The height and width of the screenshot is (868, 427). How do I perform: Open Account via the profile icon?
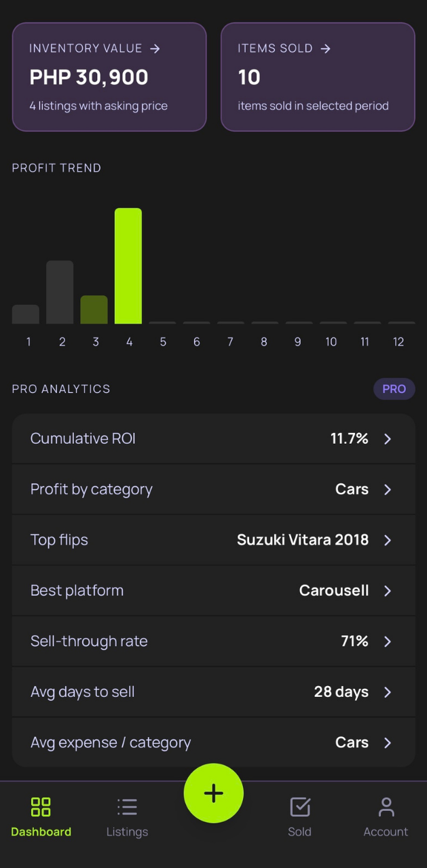pyautogui.click(x=386, y=807)
